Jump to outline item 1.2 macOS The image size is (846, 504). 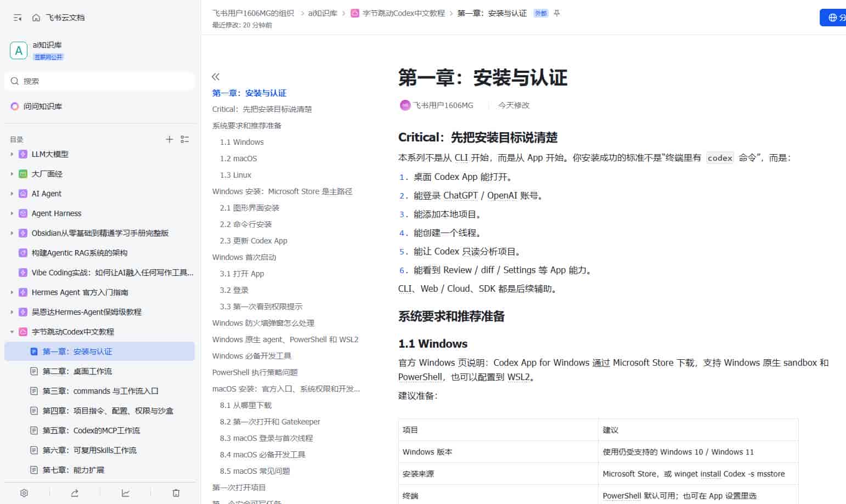[239, 158]
